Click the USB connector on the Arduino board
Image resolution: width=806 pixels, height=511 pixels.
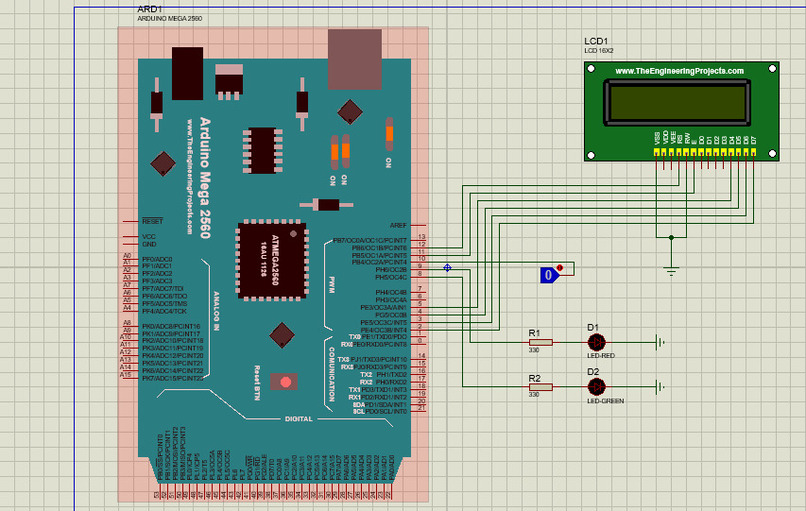point(355,59)
